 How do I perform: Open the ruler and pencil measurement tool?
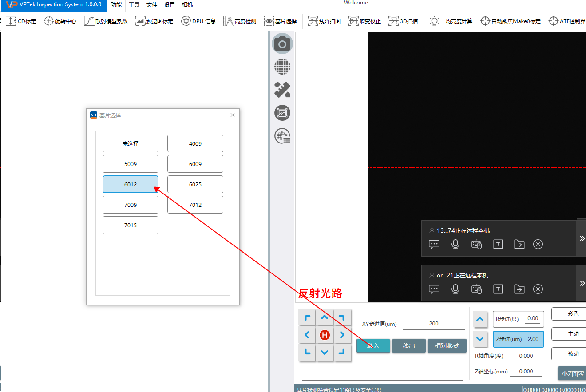(282, 90)
